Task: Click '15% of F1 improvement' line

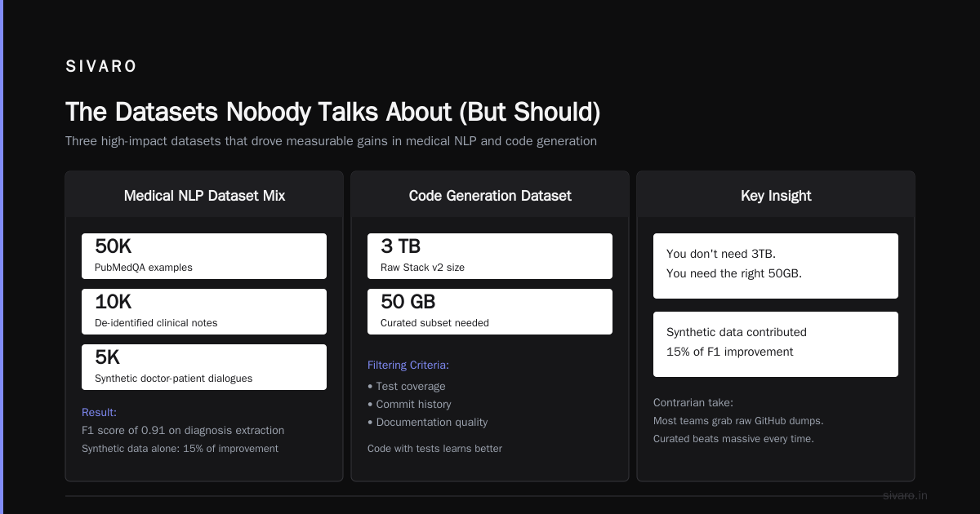Action: pyautogui.click(x=730, y=352)
